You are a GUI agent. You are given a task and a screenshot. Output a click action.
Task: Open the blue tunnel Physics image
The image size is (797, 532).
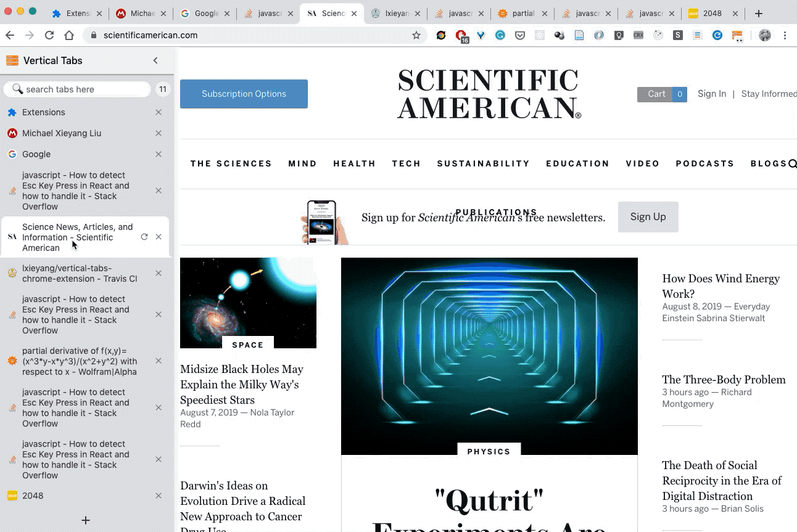(489, 356)
